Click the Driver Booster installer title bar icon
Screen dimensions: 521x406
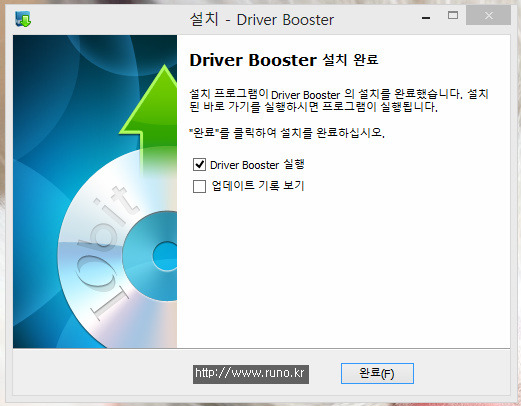[23, 19]
